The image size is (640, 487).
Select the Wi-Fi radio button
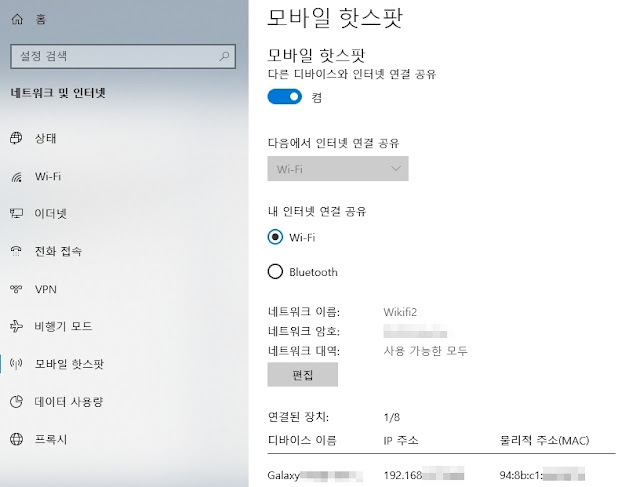click(275, 237)
